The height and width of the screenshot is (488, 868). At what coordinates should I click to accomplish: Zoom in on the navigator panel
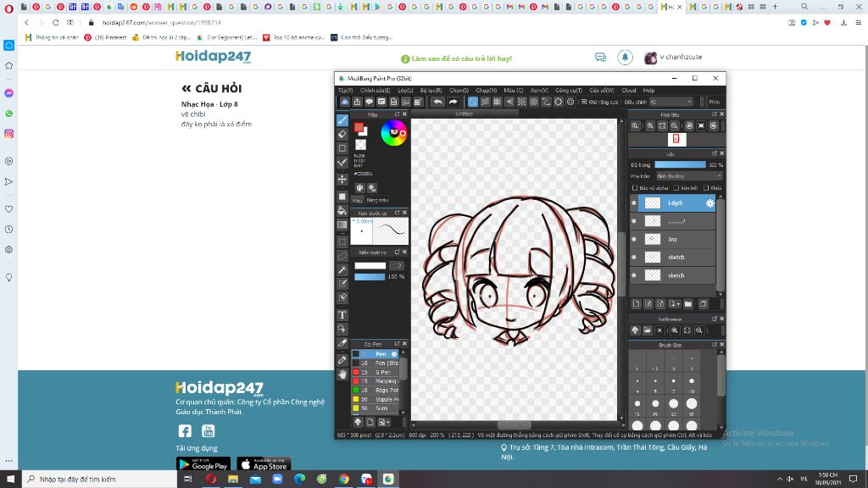pyautogui.click(x=650, y=126)
